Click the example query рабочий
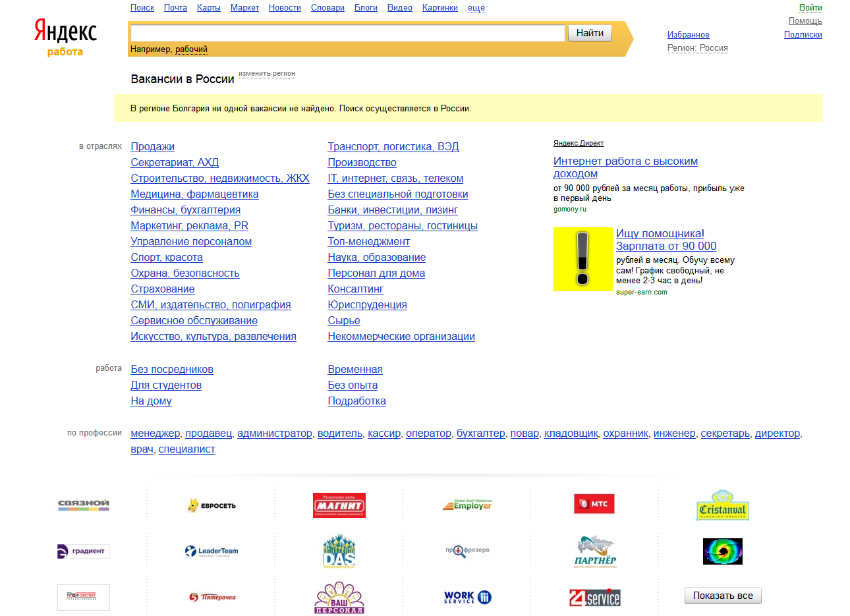This screenshot has height=616, width=850. 192,49
